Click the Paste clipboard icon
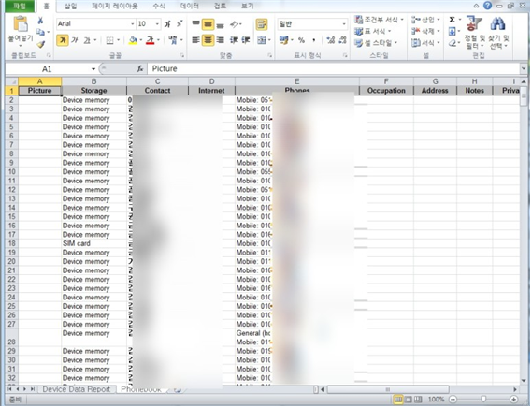This screenshot has width=532, height=408. (x=21, y=25)
